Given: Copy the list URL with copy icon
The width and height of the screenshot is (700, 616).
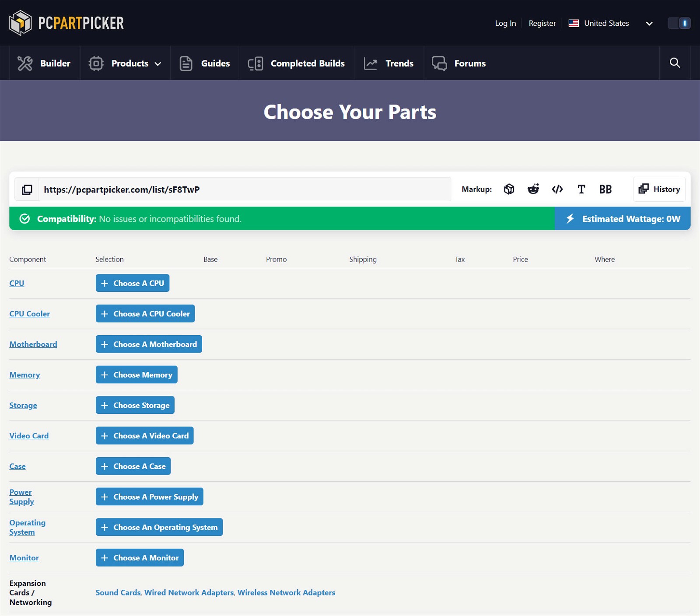Looking at the screenshot, I should coord(27,189).
